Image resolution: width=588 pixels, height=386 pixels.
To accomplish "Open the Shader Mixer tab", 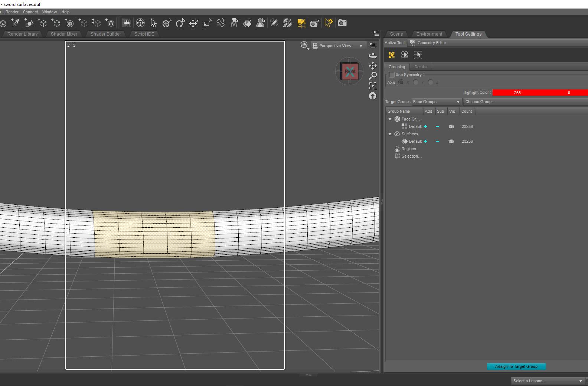I will coord(64,34).
